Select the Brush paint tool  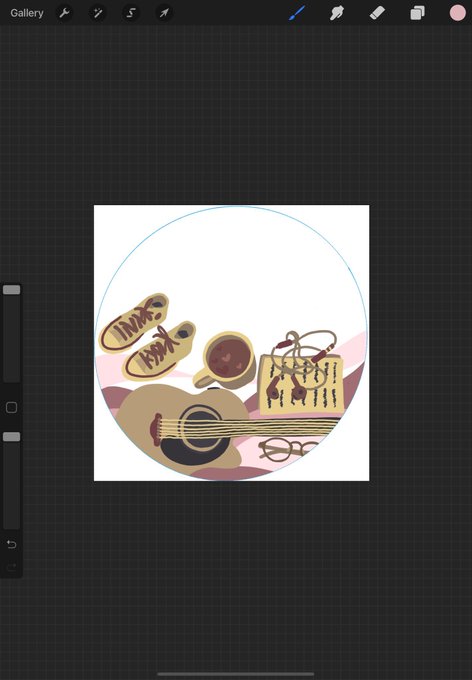[x=297, y=13]
